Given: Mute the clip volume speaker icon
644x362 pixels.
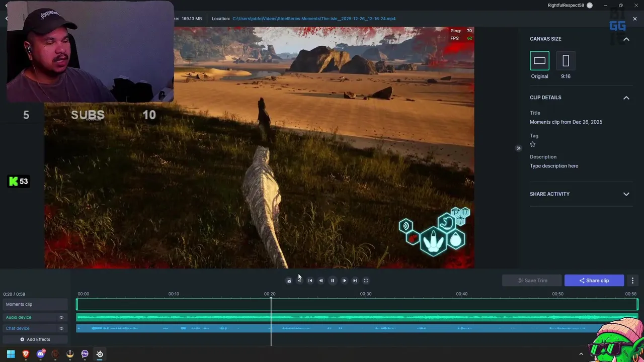Looking at the screenshot, I should tap(299, 281).
